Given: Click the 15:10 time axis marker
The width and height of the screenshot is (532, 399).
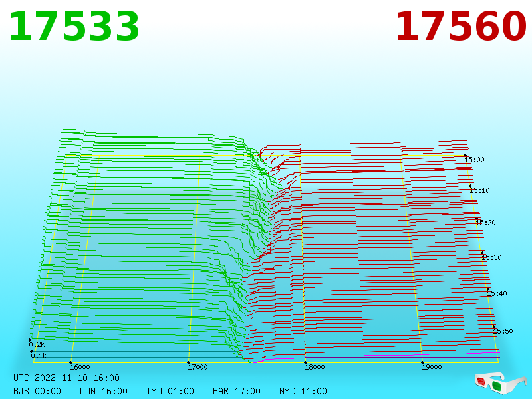Looking at the screenshot, I should (x=479, y=190).
